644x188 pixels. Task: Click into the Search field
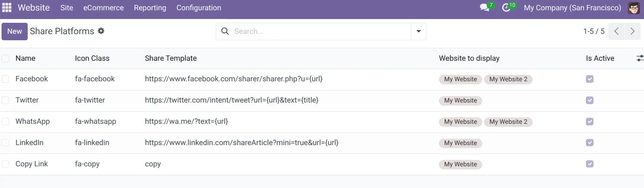tap(321, 31)
